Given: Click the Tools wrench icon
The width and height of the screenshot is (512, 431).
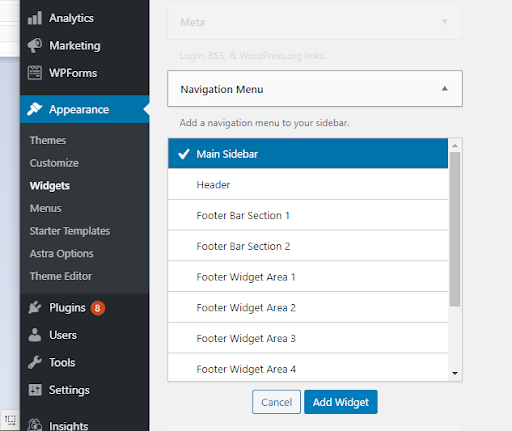Looking at the screenshot, I should 35,362.
